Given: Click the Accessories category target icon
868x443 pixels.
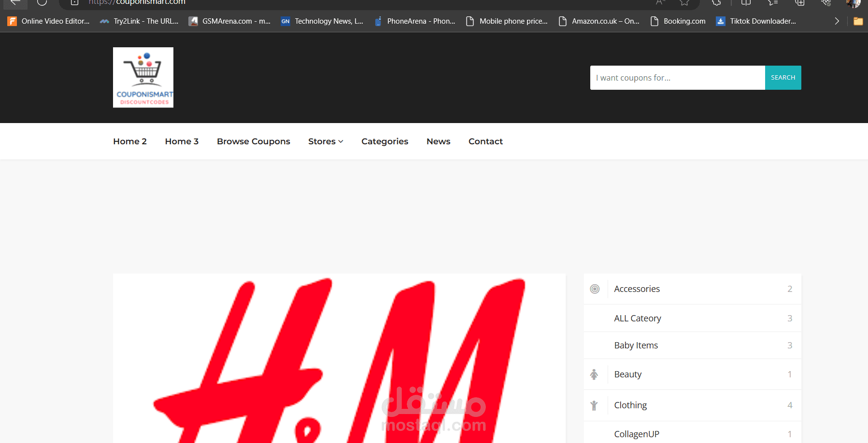Looking at the screenshot, I should click(x=595, y=289).
